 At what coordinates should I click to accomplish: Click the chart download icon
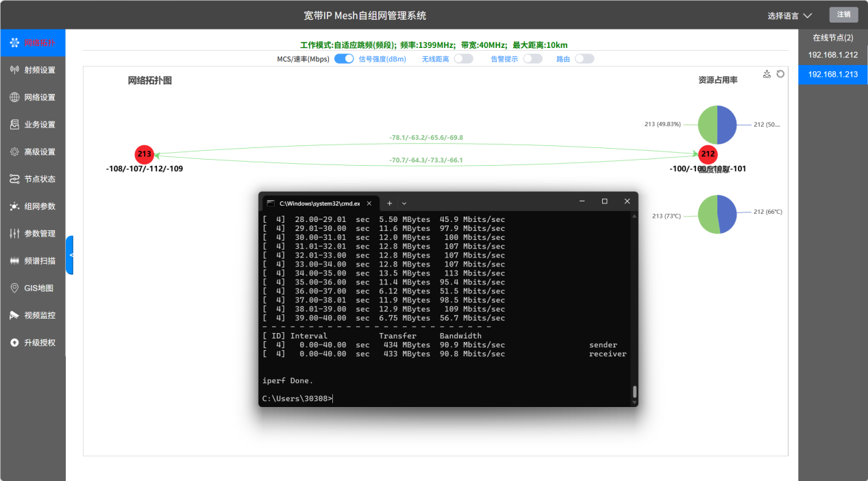[767, 74]
